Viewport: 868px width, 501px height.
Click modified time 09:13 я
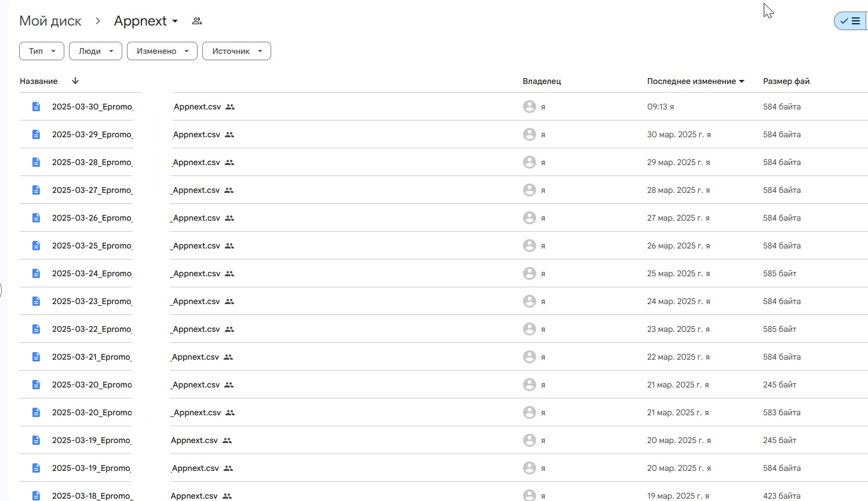pyautogui.click(x=661, y=107)
